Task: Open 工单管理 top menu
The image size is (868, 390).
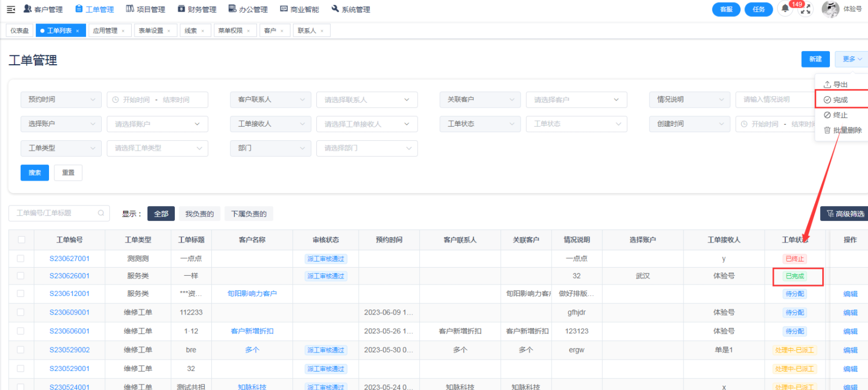Action: [x=95, y=9]
